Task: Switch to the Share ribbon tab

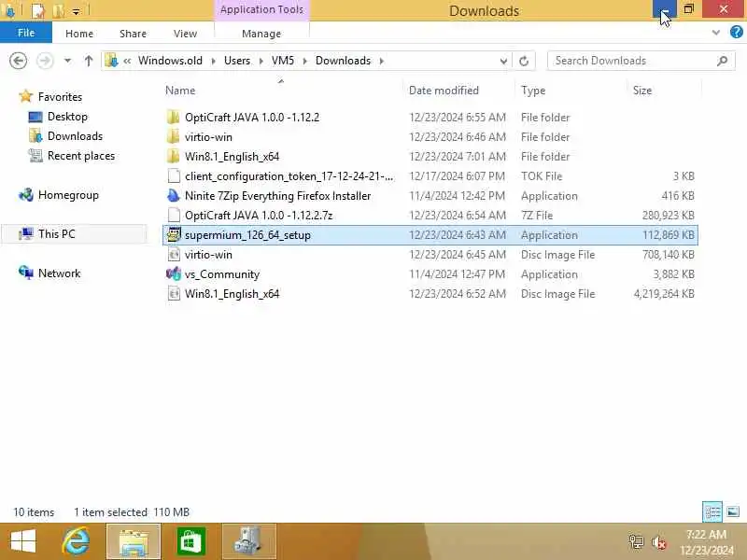Action: point(133,34)
